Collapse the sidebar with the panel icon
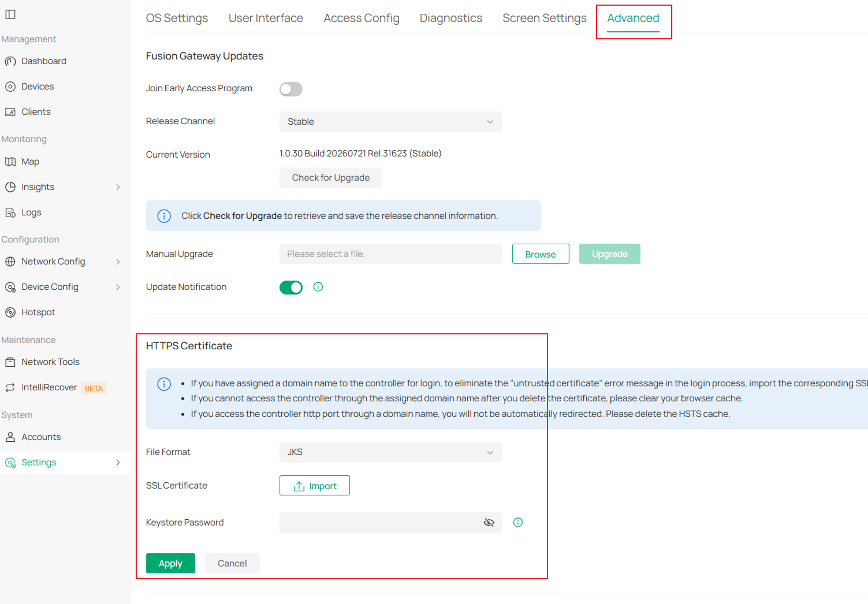Viewport: 868px width, 604px height. click(10, 15)
